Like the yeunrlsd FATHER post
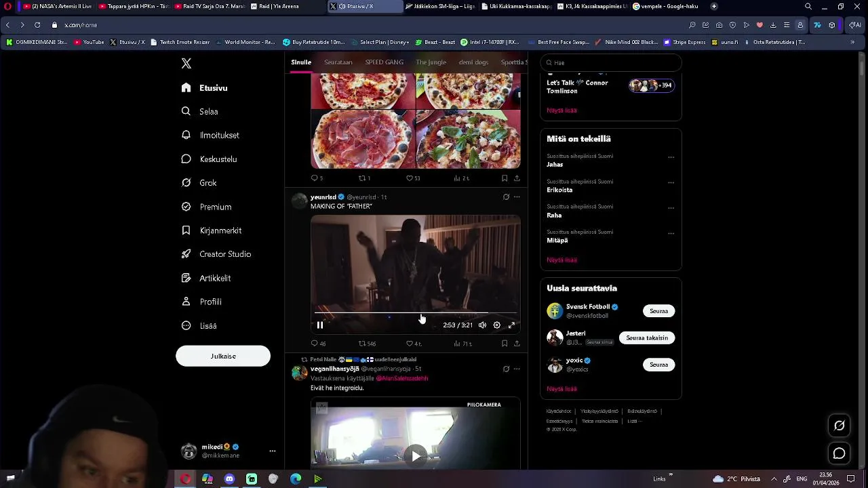The width and height of the screenshot is (868, 488). tap(414, 344)
